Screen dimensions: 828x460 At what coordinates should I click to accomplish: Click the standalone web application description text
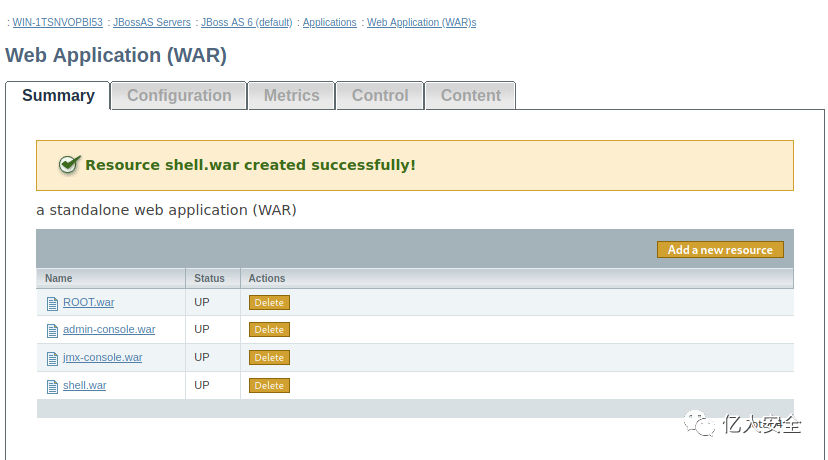pyautogui.click(x=166, y=210)
